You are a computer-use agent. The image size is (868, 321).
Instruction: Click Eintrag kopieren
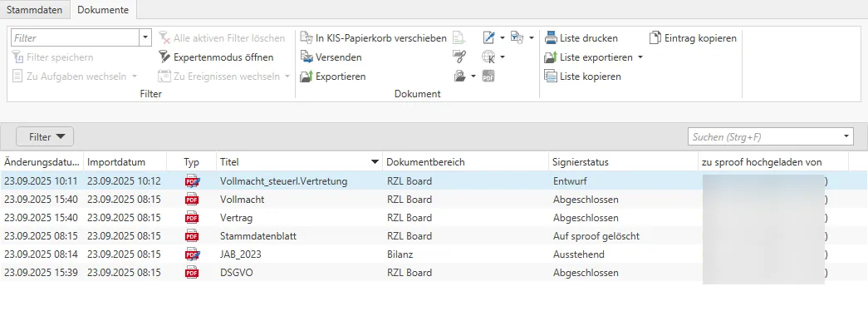(x=693, y=37)
